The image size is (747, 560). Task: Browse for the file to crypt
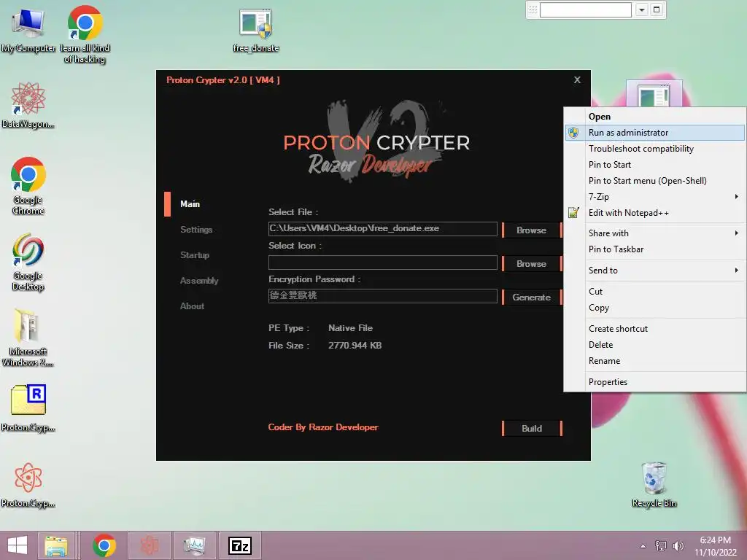coord(532,230)
